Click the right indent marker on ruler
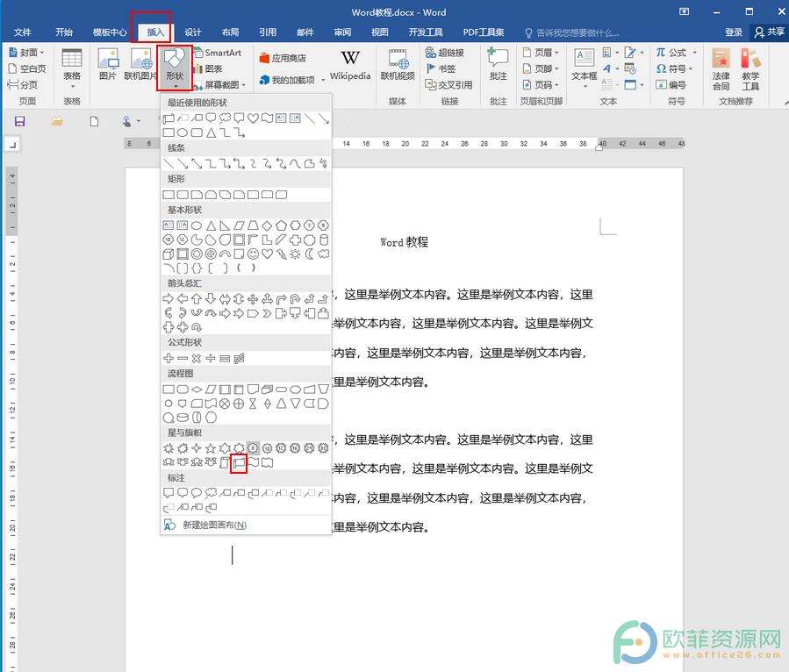 pyautogui.click(x=599, y=147)
